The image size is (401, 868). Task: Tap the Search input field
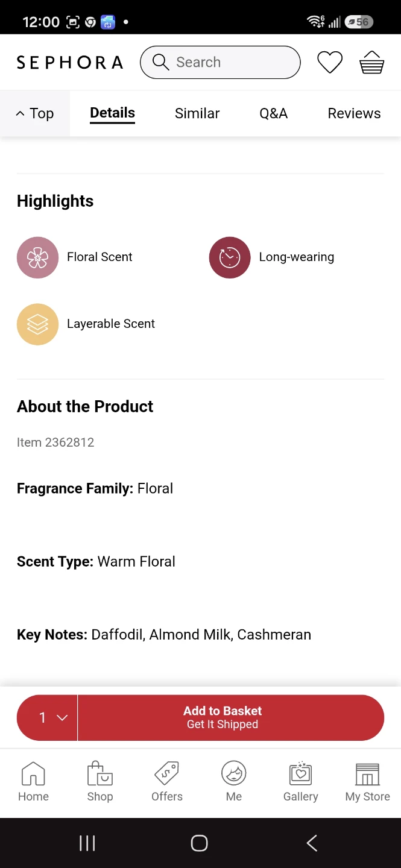(x=220, y=62)
